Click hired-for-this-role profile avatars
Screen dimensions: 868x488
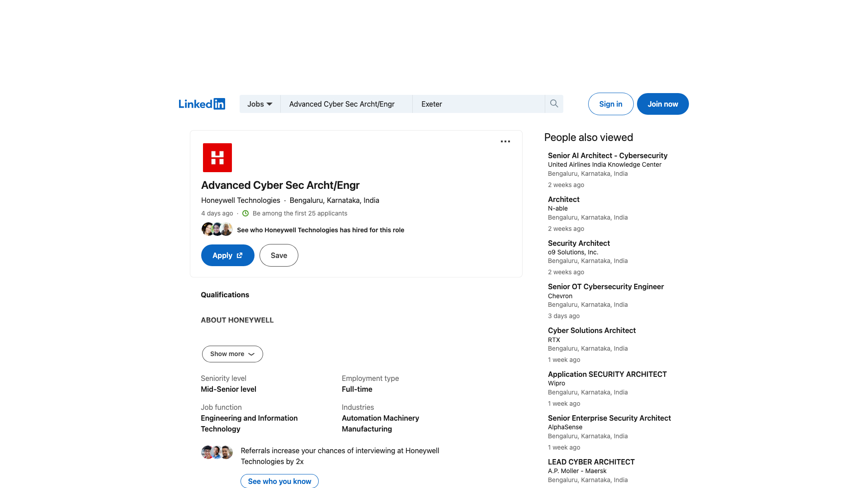tap(217, 230)
